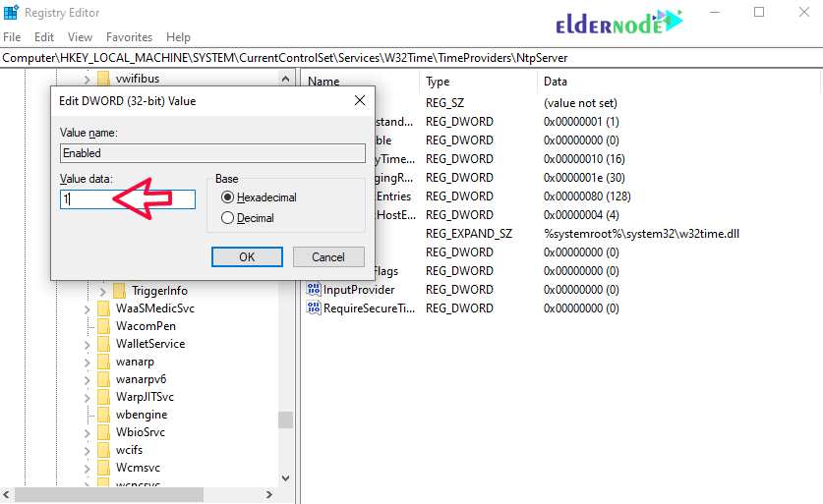Expand the WbioSrvc tree node
823x504 pixels.
88,432
